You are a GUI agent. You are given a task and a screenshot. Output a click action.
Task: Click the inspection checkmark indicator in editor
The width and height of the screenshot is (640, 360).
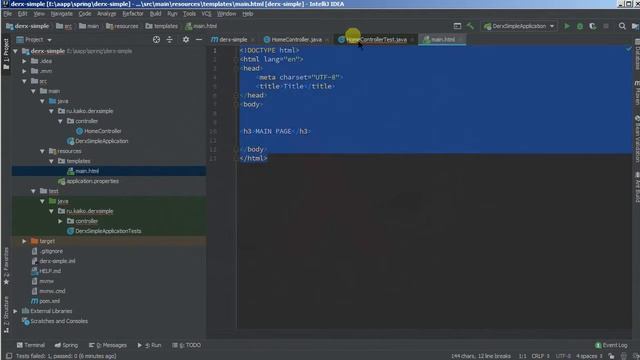[x=629, y=49]
